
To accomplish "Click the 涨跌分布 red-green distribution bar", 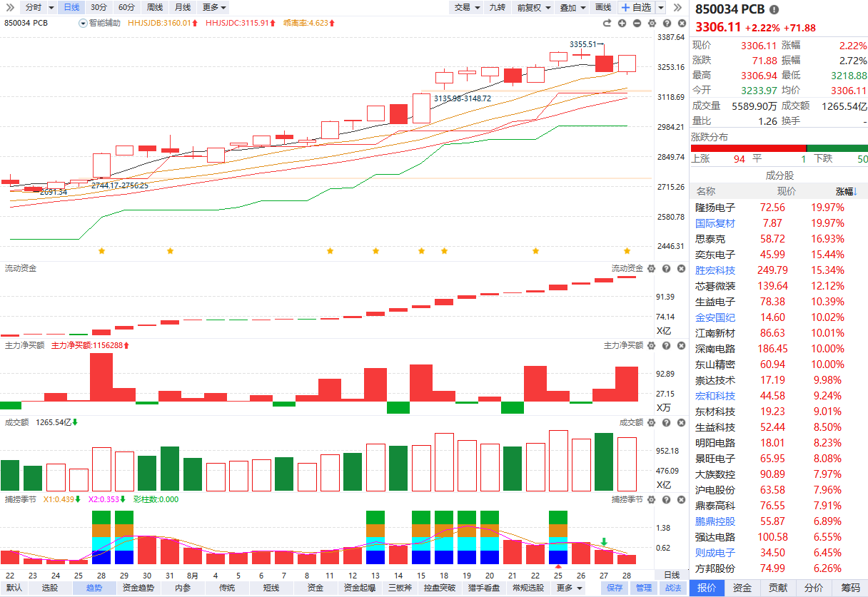I will [779, 148].
